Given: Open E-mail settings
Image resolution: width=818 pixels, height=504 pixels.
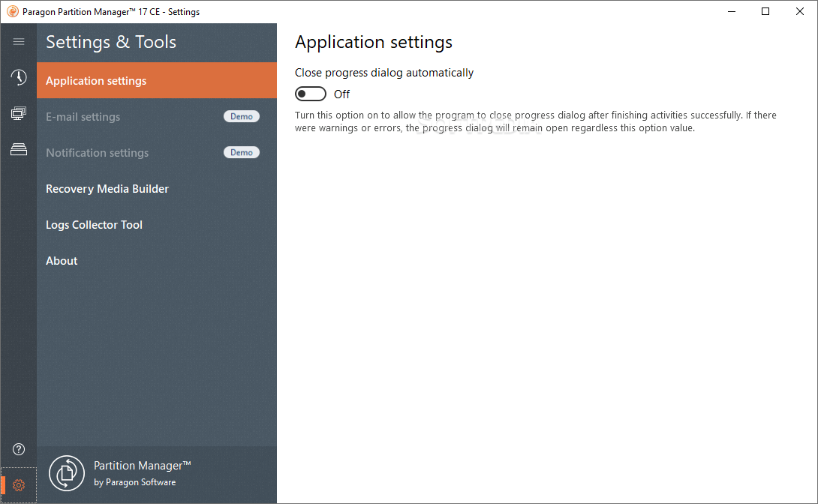Looking at the screenshot, I should pyautogui.click(x=83, y=116).
